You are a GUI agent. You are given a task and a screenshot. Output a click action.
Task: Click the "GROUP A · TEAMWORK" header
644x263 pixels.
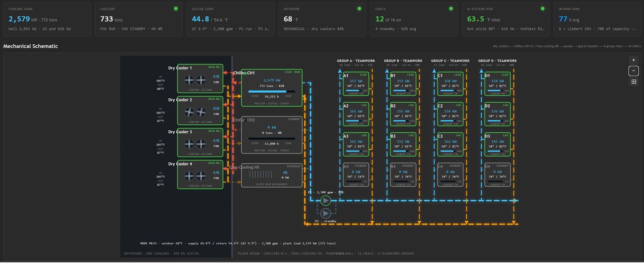click(x=356, y=61)
